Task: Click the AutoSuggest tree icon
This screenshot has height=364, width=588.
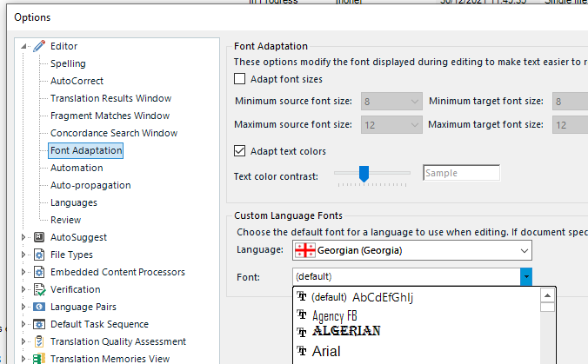Action: [x=39, y=237]
